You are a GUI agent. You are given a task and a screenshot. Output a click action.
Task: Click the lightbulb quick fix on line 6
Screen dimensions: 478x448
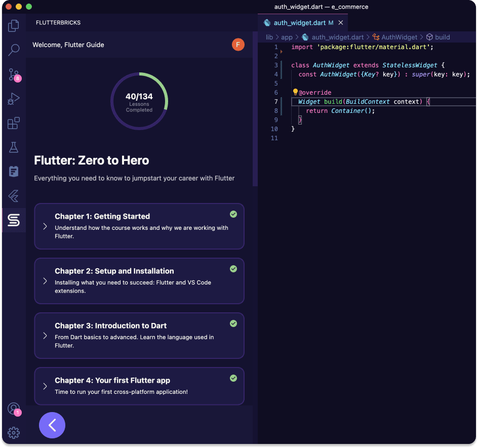[x=295, y=92]
